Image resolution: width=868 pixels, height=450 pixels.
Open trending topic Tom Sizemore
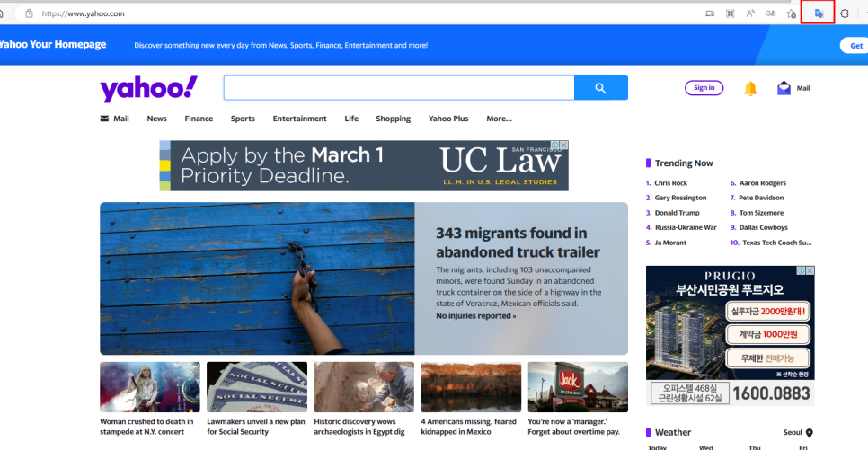pyautogui.click(x=761, y=213)
